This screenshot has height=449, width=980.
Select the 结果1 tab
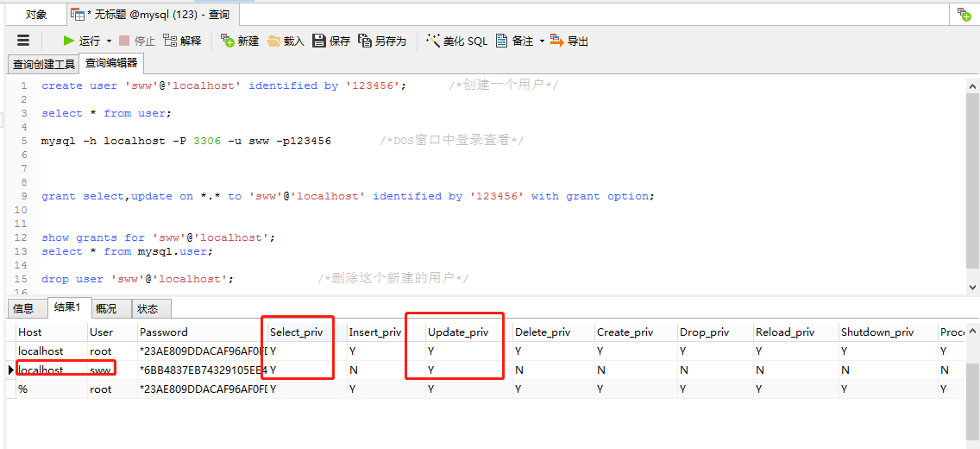click(67, 307)
